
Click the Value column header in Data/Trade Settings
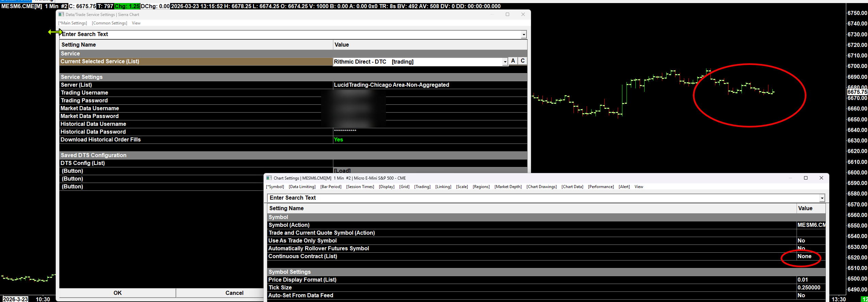coord(430,45)
